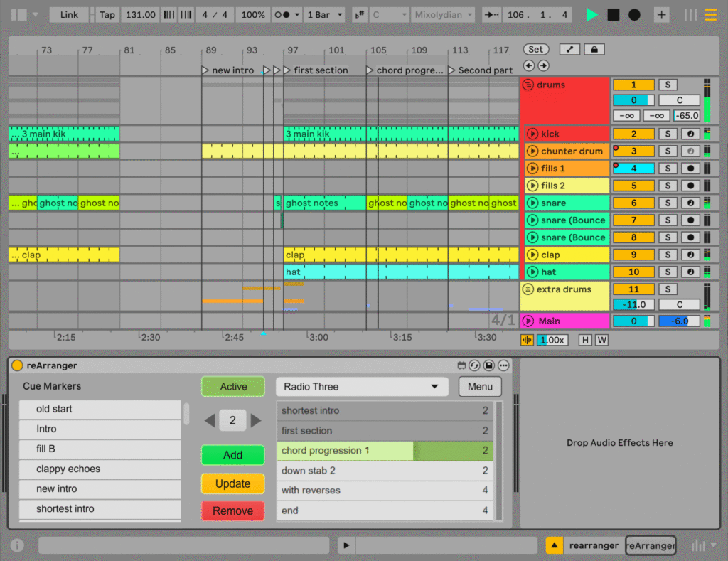Open the 1 Bar quantization dropdown
The image size is (728, 561).
[324, 15]
